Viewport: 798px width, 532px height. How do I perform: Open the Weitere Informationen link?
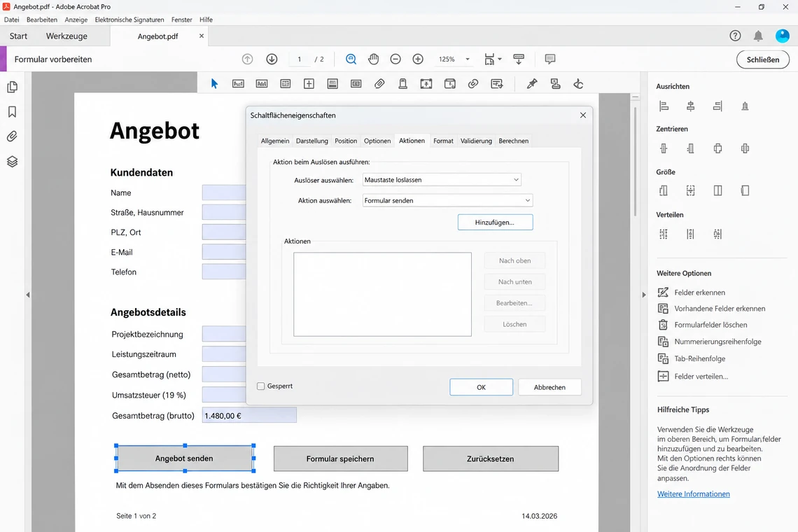point(693,493)
